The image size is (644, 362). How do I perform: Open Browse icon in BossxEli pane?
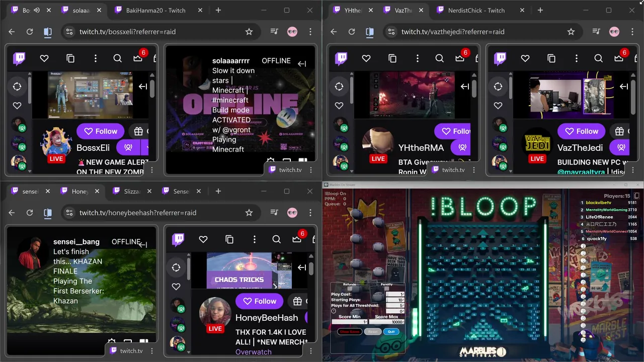70,58
